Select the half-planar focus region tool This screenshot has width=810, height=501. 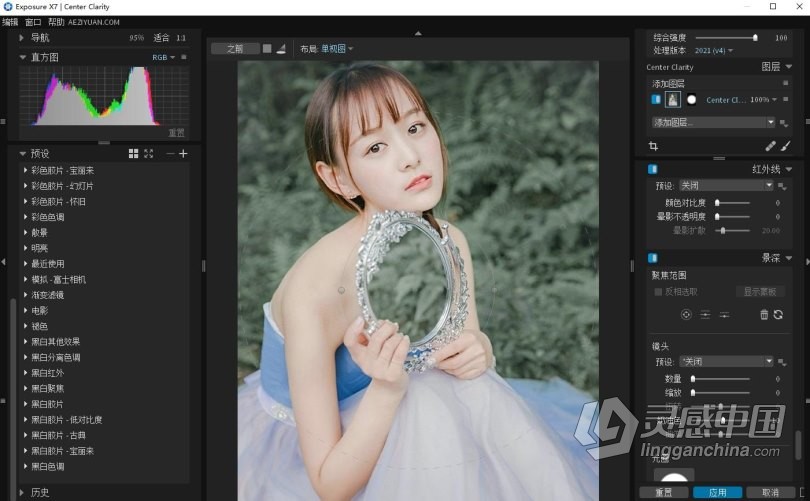724,315
